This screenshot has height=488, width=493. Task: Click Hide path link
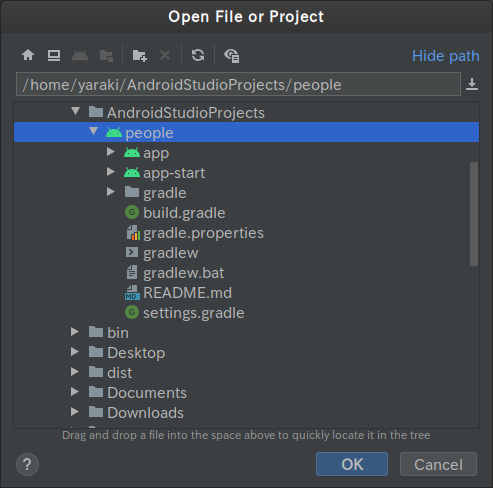[x=446, y=56]
